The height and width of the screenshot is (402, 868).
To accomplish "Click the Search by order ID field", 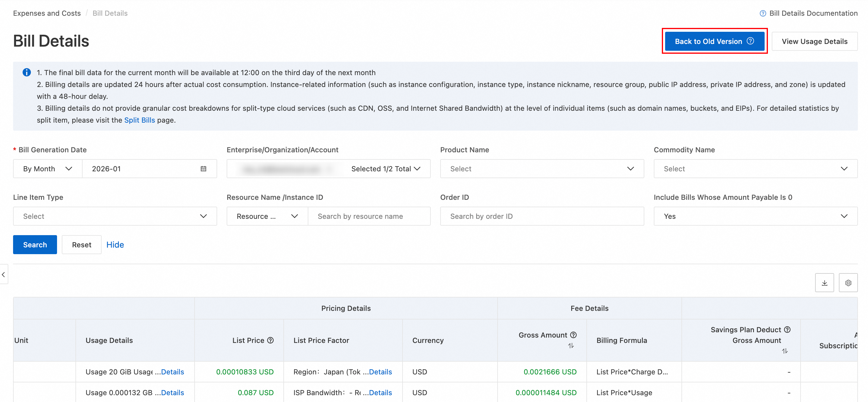I will (542, 216).
